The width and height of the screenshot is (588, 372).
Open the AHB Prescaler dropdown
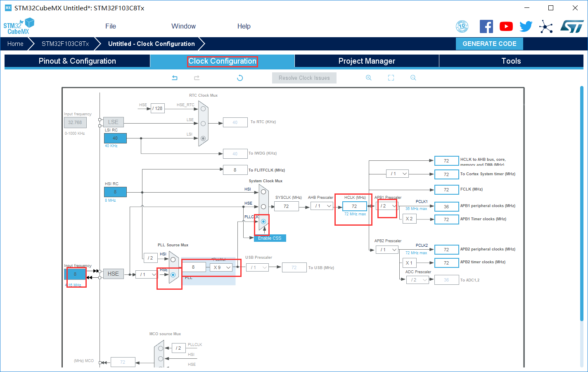pyautogui.click(x=322, y=206)
